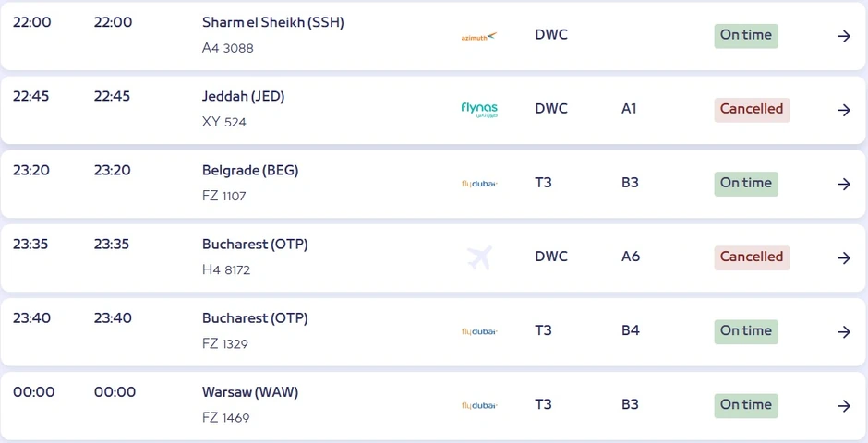The height and width of the screenshot is (443, 868).
Task: Click Sharm el Sheikh (SSH) destination
Action: [272, 23]
